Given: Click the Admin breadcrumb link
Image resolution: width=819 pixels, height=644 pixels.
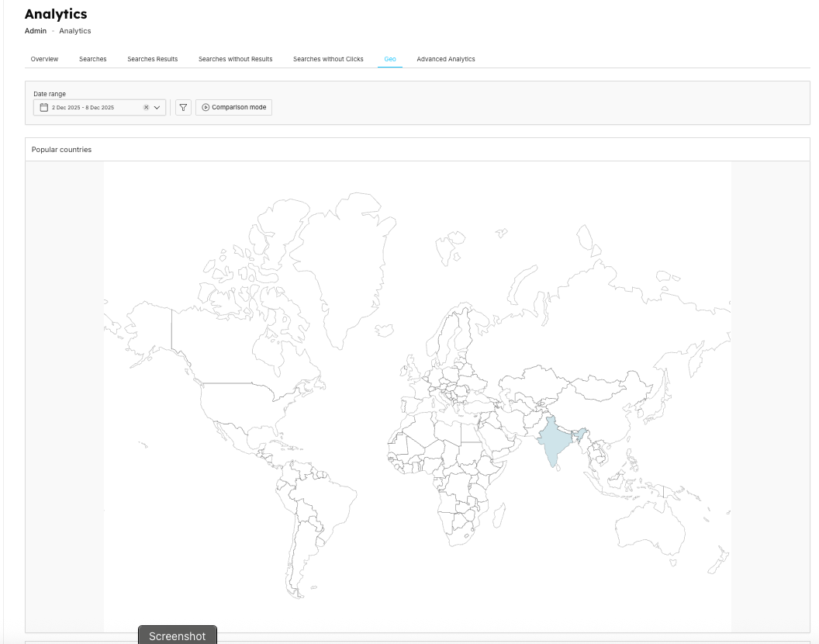Looking at the screenshot, I should pos(36,31).
